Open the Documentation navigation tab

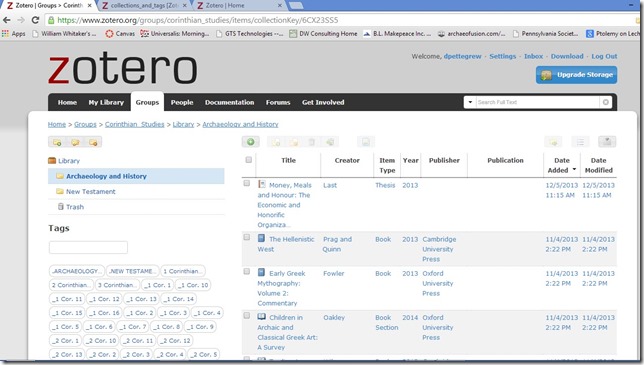[x=230, y=102]
